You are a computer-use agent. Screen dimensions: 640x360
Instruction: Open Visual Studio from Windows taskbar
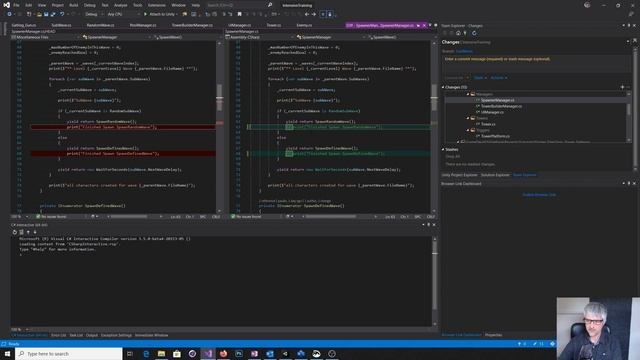click(208, 353)
